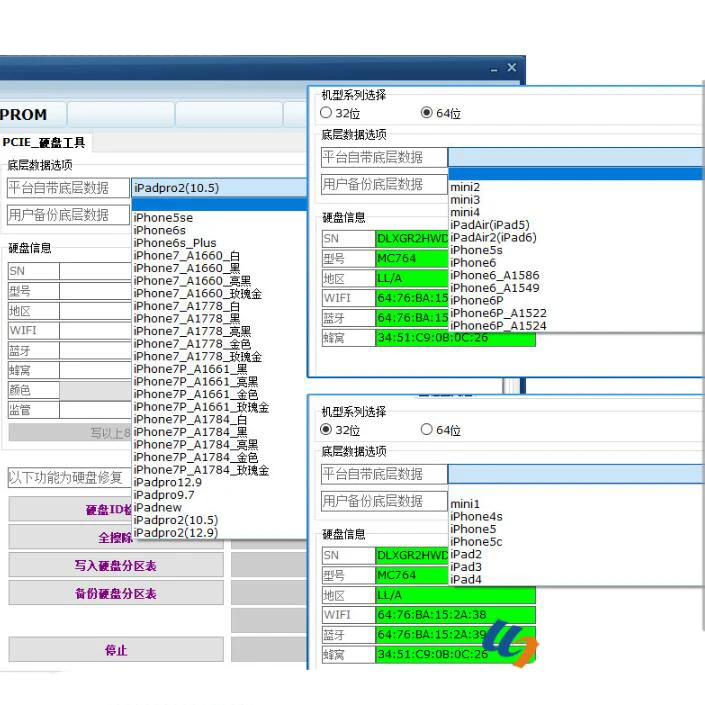Choose iPhone5s in 64位 list

(476, 250)
